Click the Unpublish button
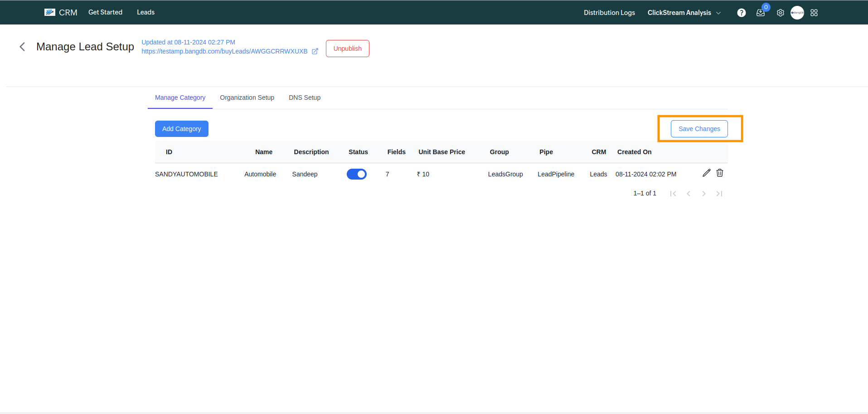This screenshot has height=414, width=868. [x=348, y=49]
